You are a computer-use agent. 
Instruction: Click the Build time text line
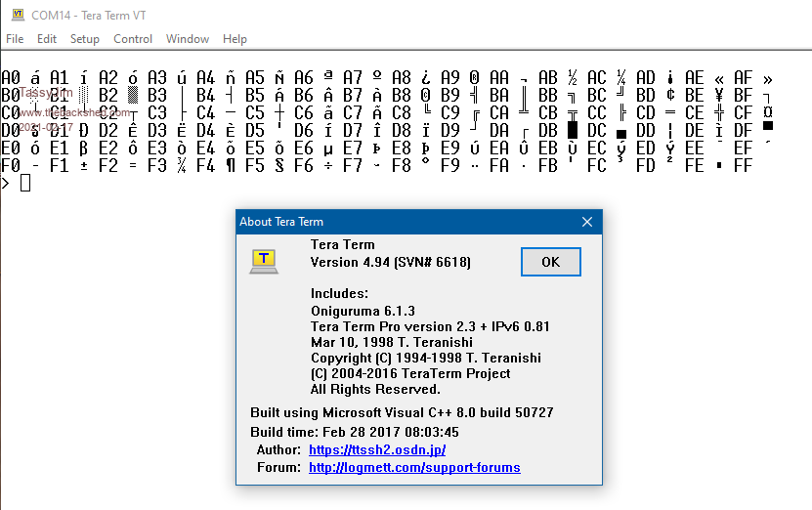tap(355, 432)
